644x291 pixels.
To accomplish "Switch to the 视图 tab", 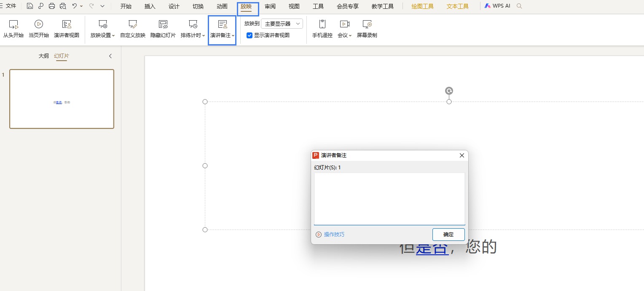I will pos(294,6).
